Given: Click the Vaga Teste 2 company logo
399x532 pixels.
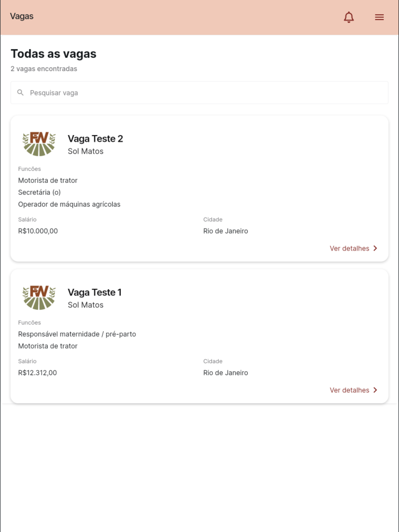Looking at the screenshot, I should point(39,144).
